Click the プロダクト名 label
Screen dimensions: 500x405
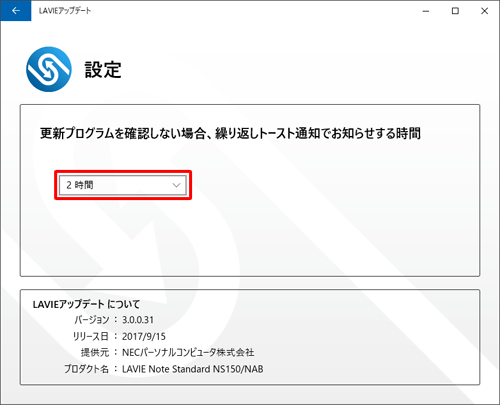pos(86,369)
